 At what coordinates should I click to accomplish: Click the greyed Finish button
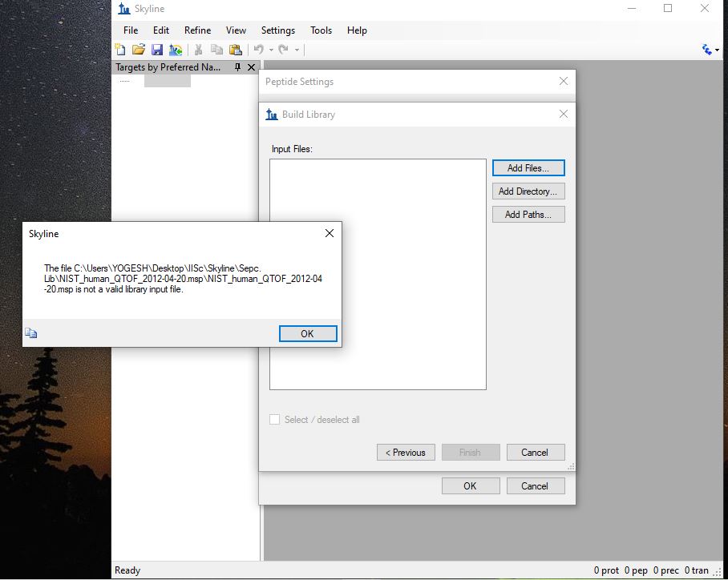tap(471, 453)
